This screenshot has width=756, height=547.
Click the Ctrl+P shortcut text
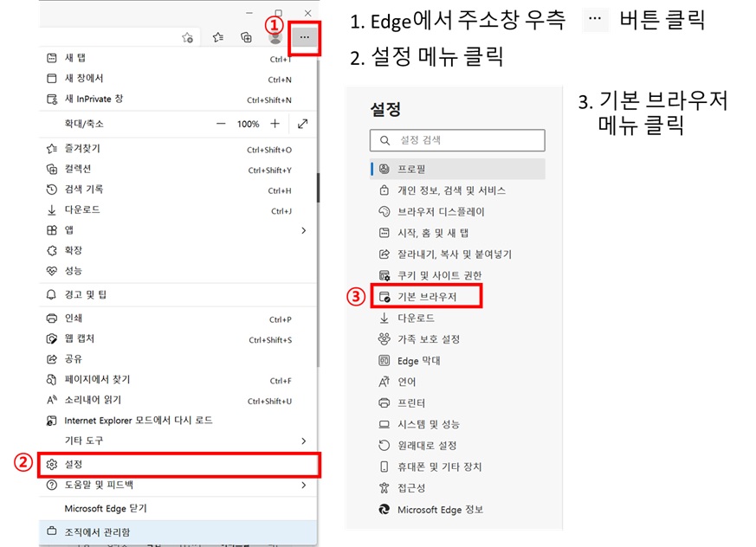280,319
